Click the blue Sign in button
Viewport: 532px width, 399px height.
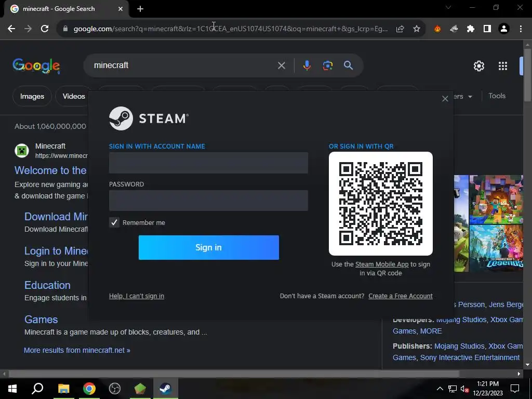click(209, 247)
